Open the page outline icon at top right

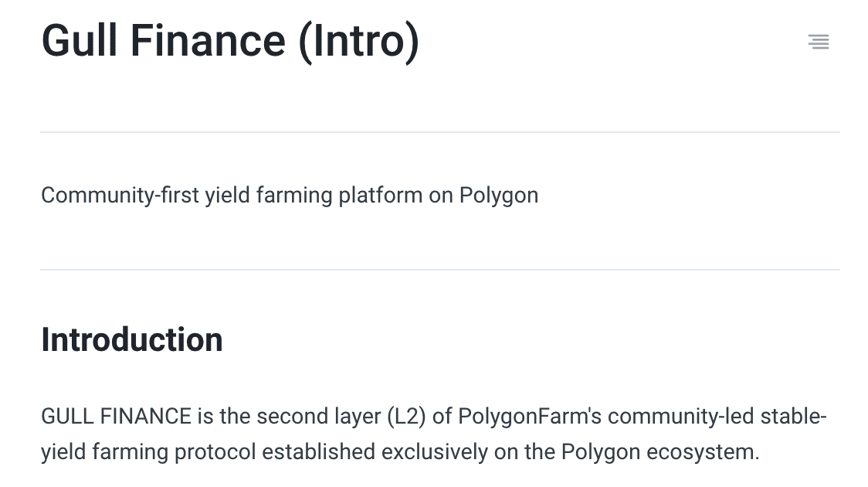(x=818, y=42)
